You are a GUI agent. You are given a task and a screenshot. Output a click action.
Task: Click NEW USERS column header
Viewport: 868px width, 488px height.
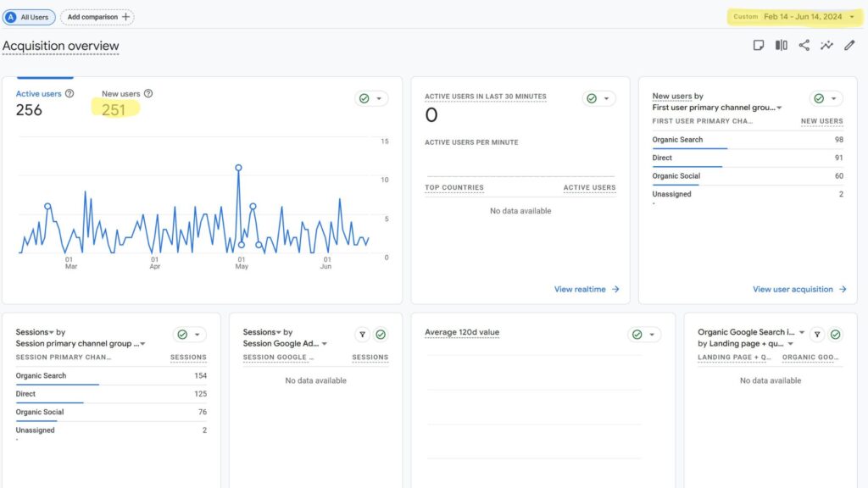point(821,121)
